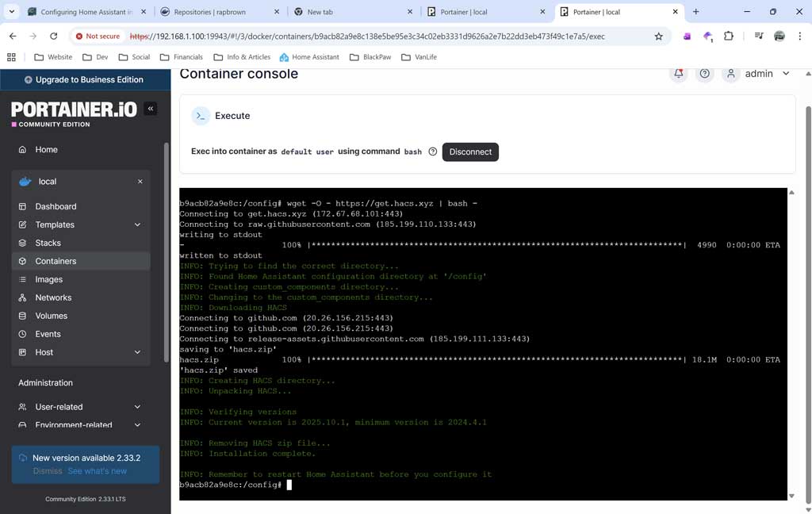Click the Images list icon

pos(22,279)
